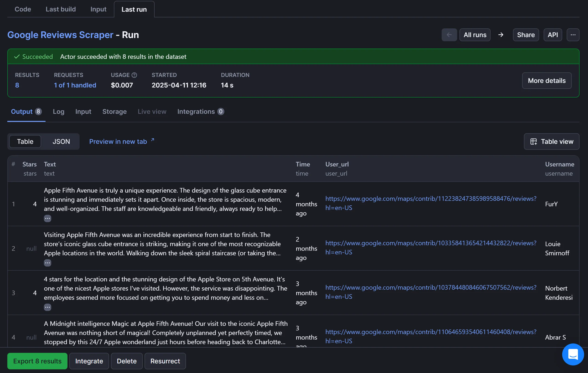The height and width of the screenshot is (373, 588).
Task: Expand full text of Louie Smirnoff review
Action: pyautogui.click(x=47, y=263)
